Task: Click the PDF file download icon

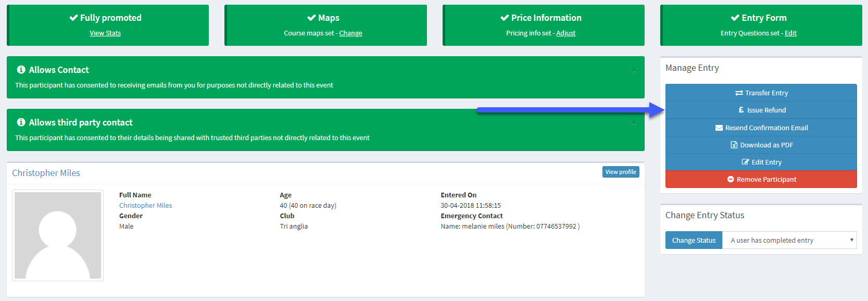Action: pyautogui.click(x=734, y=145)
